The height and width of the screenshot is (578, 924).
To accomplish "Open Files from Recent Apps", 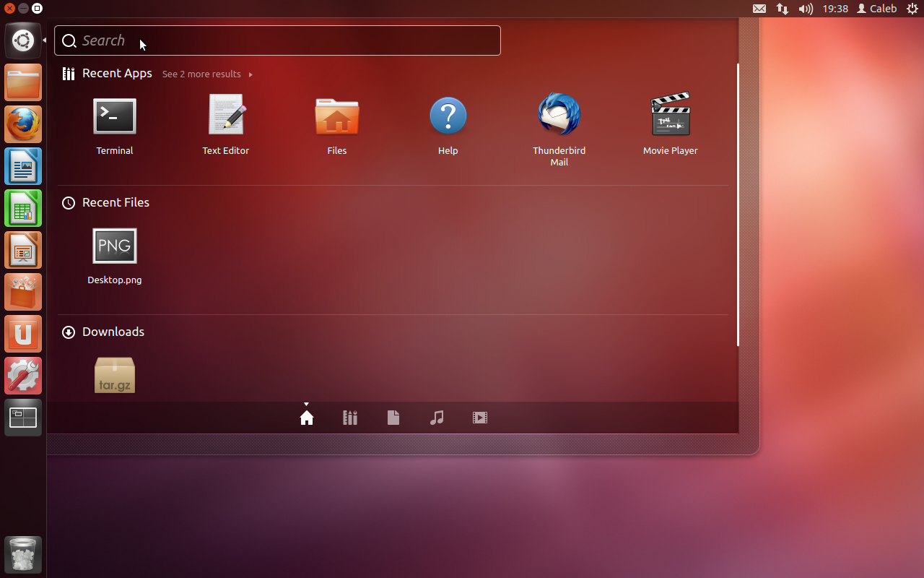I will pyautogui.click(x=336, y=116).
